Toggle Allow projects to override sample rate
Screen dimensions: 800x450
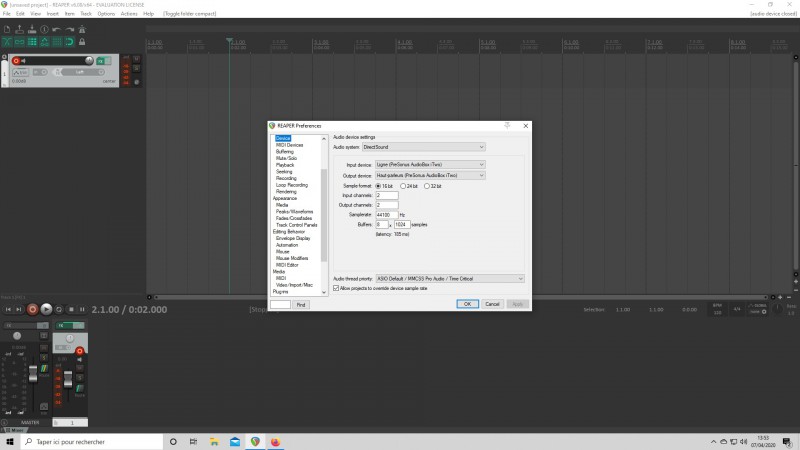336,288
